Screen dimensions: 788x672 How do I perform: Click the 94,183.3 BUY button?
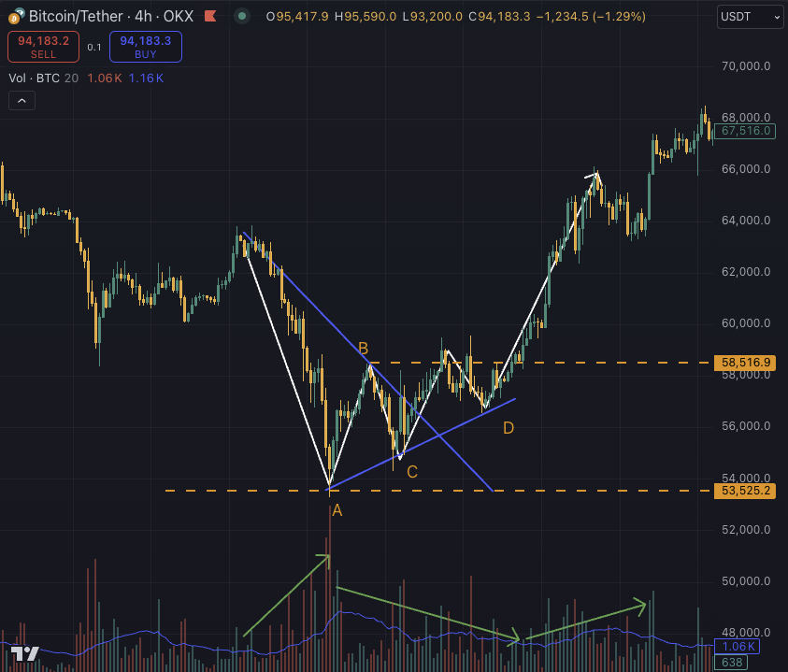[146, 47]
